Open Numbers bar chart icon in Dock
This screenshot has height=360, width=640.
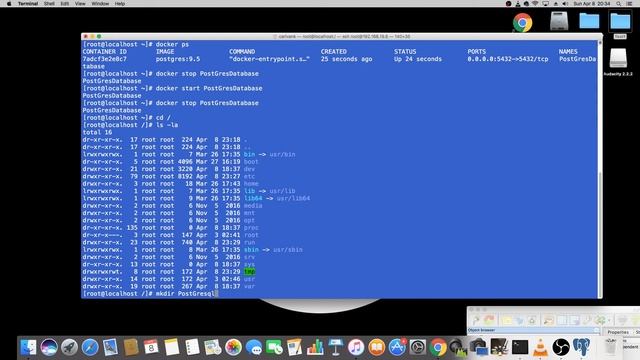pos(315,347)
